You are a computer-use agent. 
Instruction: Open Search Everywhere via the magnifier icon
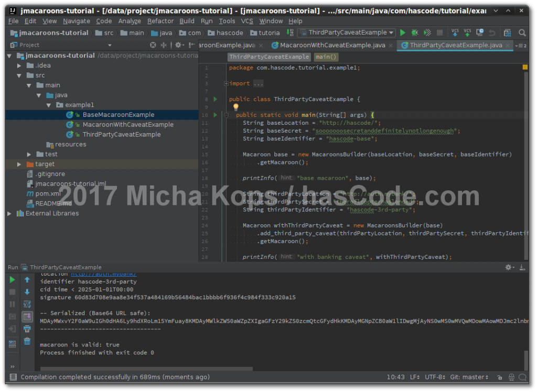[522, 32]
